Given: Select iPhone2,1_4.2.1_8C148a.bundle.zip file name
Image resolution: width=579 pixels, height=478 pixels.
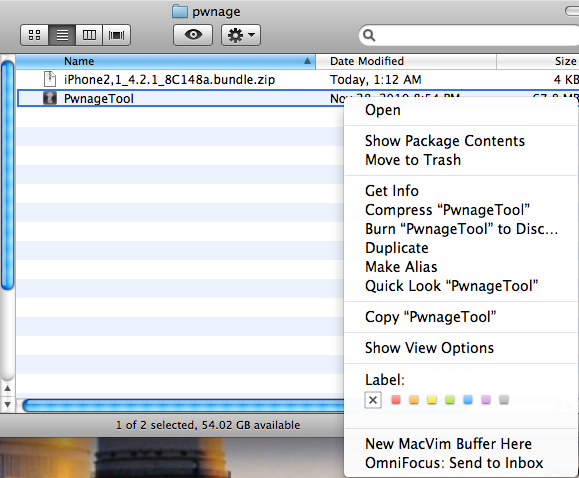Looking at the screenshot, I should (169, 79).
